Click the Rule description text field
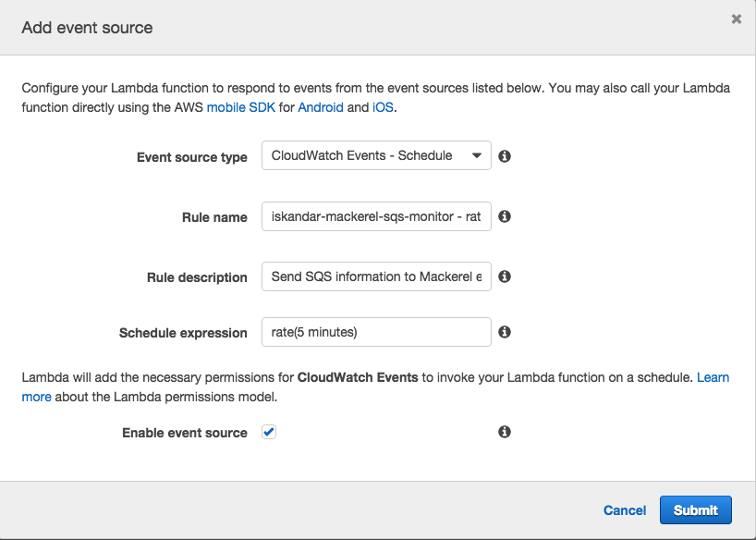The image size is (756, 540). pyautogui.click(x=376, y=276)
